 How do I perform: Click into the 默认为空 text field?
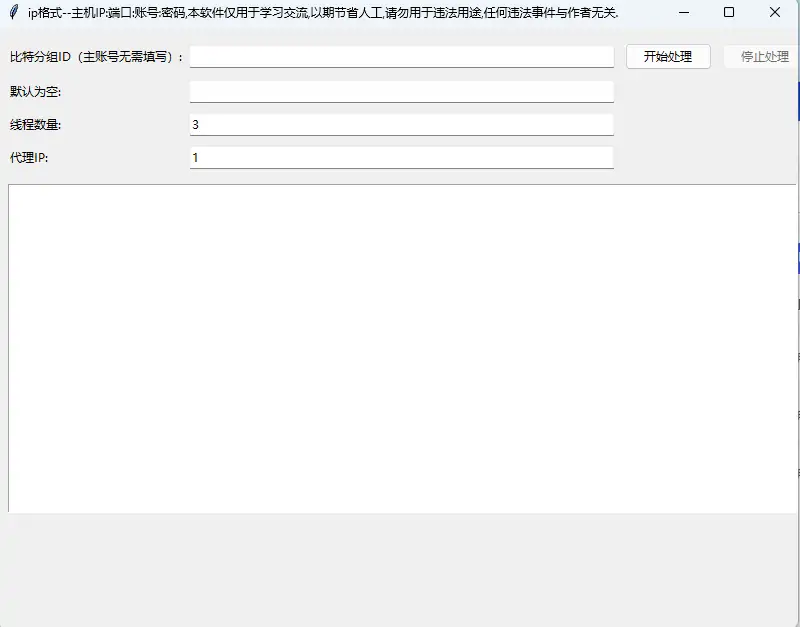[x=402, y=92]
